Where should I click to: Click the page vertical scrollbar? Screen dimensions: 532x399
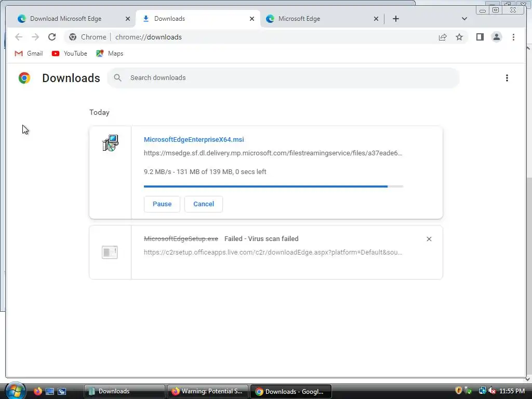(528, 212)
